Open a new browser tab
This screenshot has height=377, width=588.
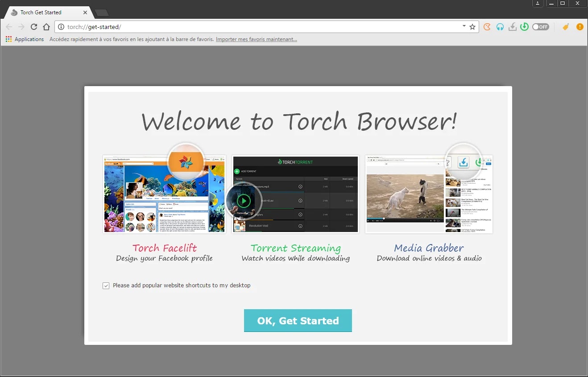[102, 12]
